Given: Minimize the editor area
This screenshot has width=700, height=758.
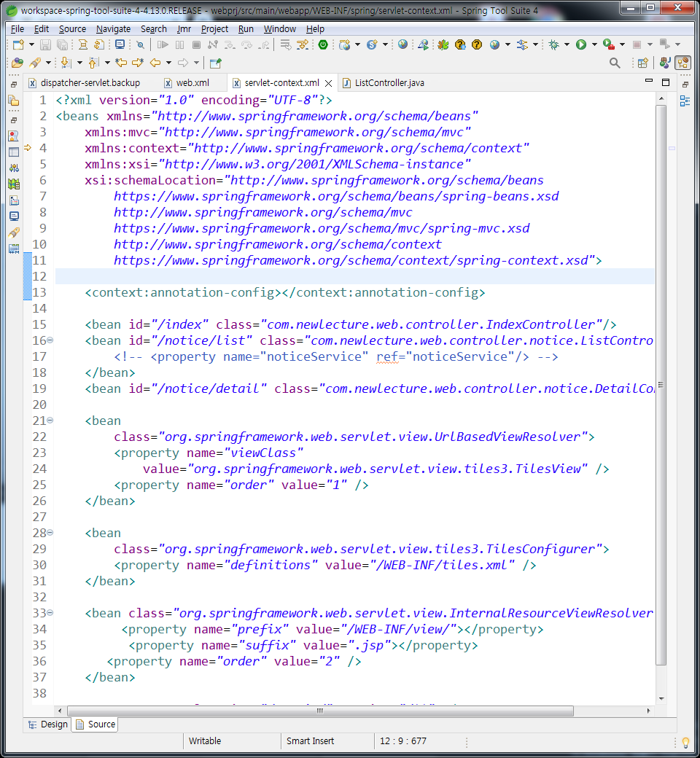Looking at the screenshot, I should click(649, 81).
